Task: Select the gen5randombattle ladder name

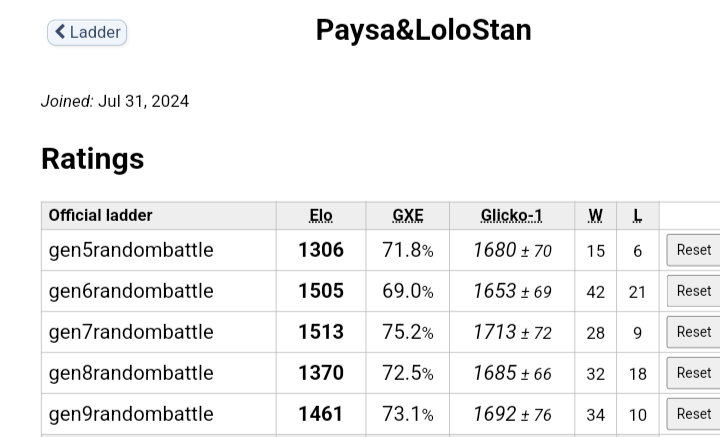Action: [131, 250]
